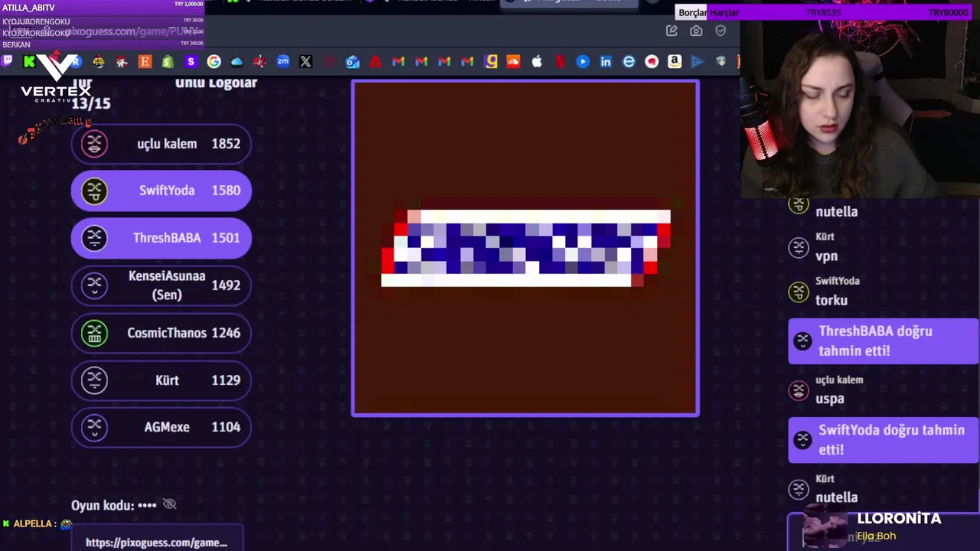Select the KenseiAsunaa (Sen) player row
This screenshot has height=551, width=980.
tap(161, 285)
